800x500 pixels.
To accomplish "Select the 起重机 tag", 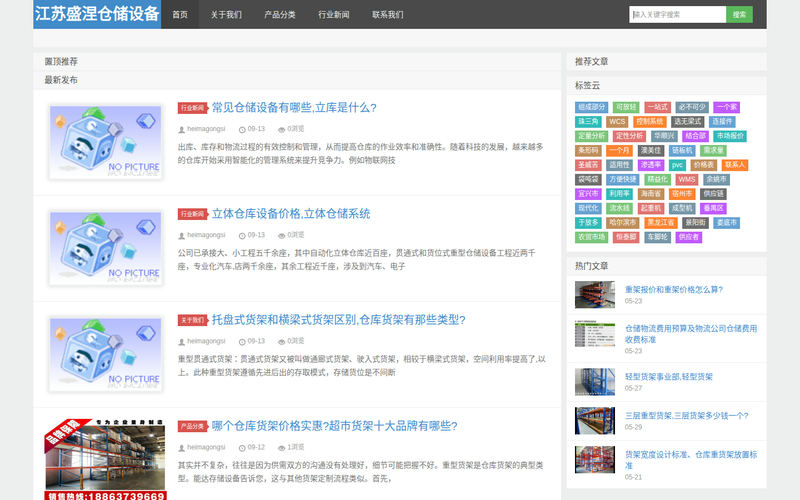I will (x=651, y=208).
